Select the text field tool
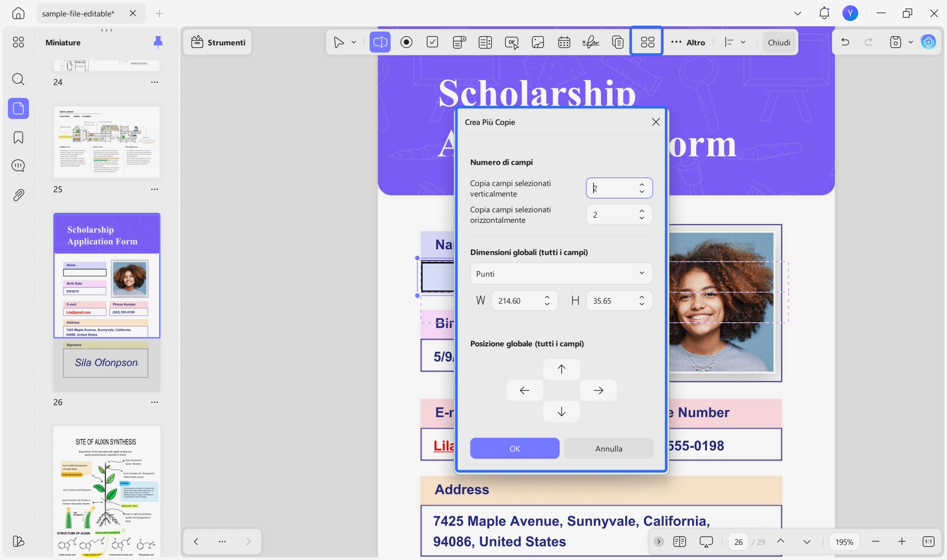Image resolution: width=947 pixels, height=560 pixels. tap(380, 42)
